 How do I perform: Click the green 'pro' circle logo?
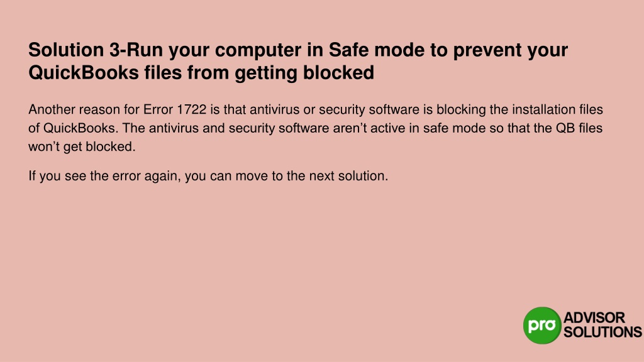(541, 326)
